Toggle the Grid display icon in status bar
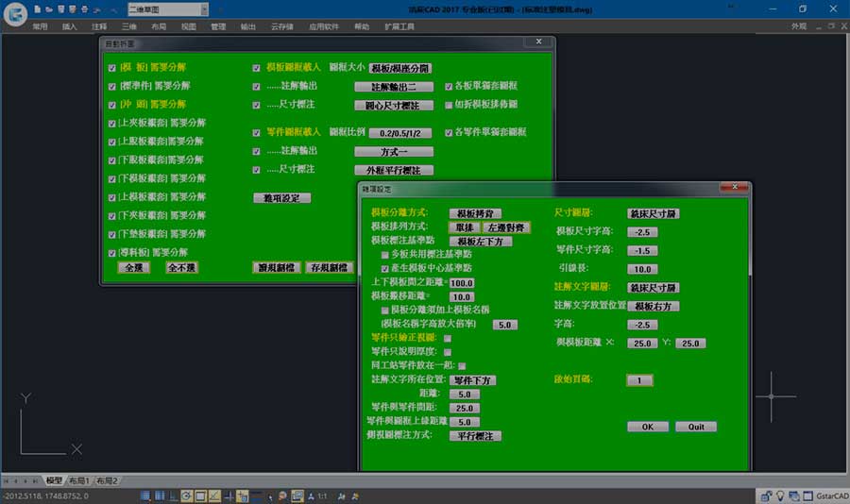This screenshot has width=850, height=504. (160, 496)
